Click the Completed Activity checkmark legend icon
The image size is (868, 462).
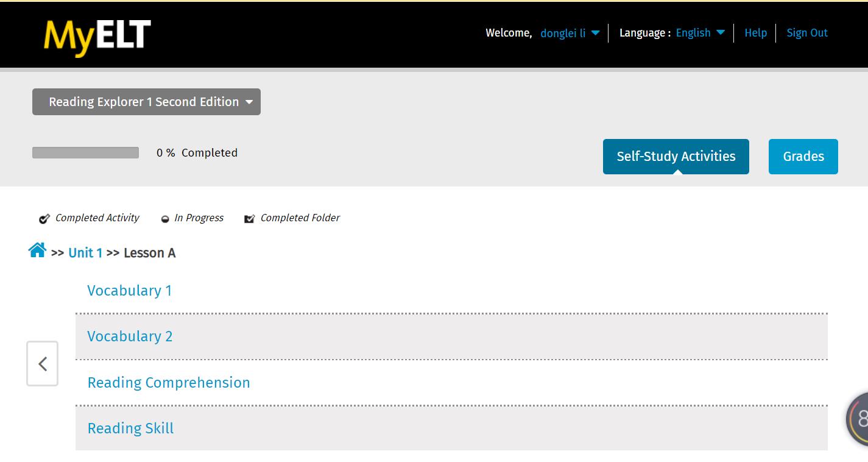pyautogui.click(x=44, y=219)
